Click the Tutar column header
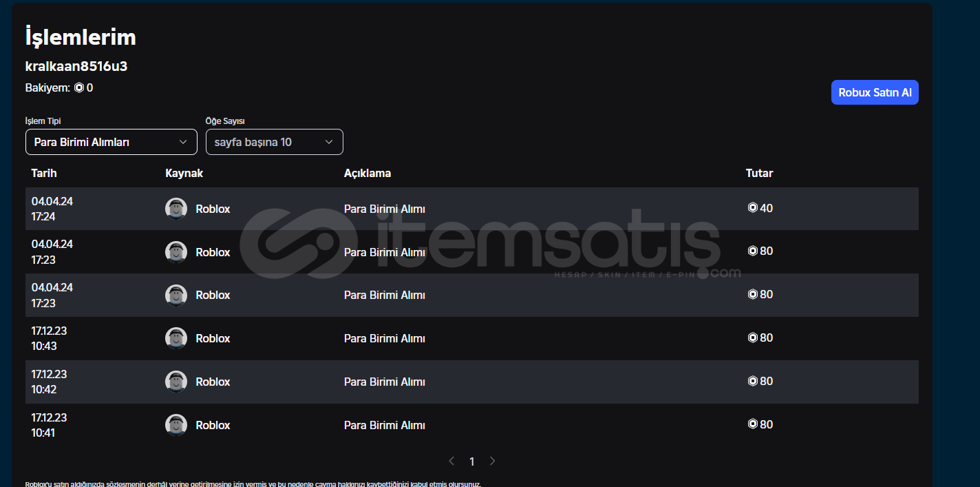This screenshot has width=980, height=487. click(x=759, y=173)
